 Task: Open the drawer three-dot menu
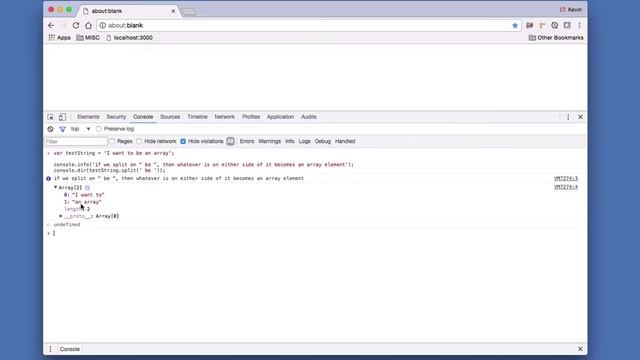(x=50, y=349)
